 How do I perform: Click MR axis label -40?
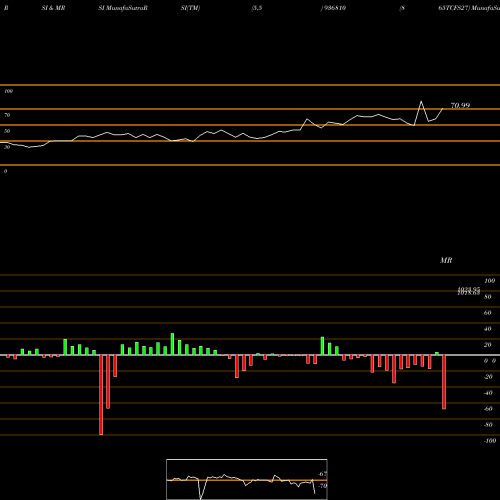488,393
